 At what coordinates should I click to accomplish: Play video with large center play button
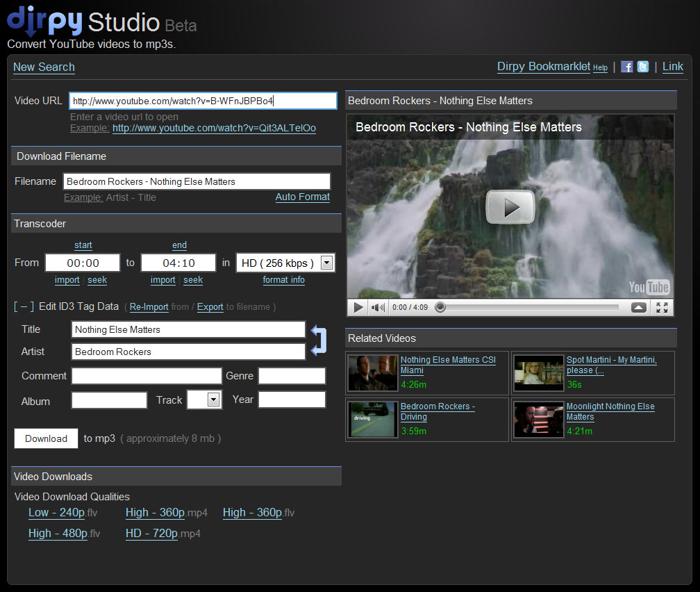(510, 207)
